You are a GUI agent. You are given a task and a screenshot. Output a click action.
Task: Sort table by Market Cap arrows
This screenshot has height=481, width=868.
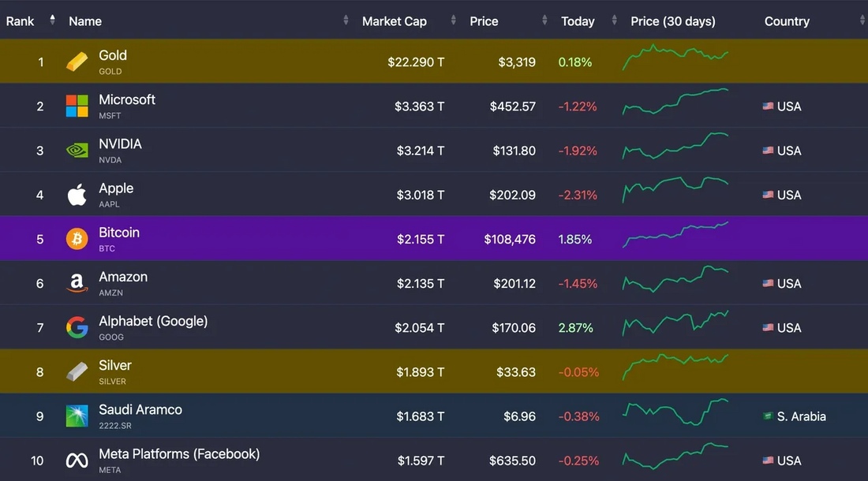pos(454,20)
